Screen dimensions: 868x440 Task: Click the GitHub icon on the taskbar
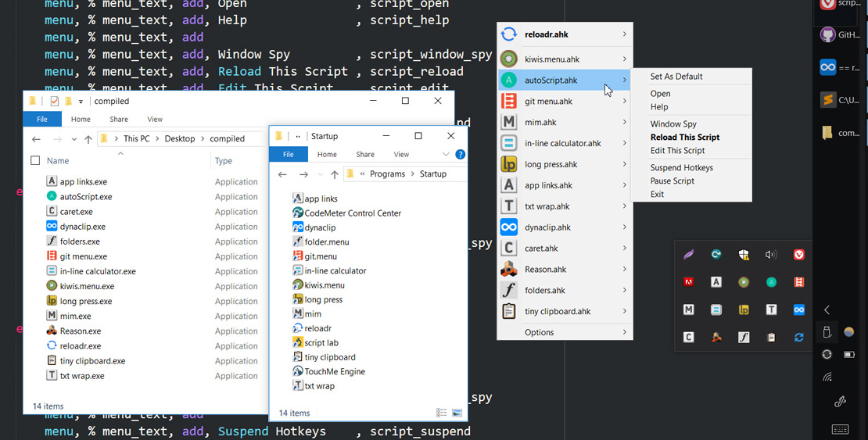coord(827,35)
